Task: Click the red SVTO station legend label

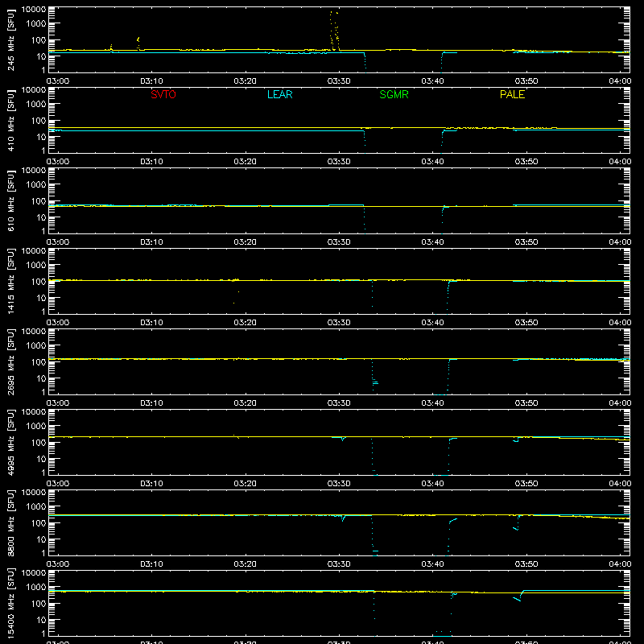Action: click(x=163, y=94)
